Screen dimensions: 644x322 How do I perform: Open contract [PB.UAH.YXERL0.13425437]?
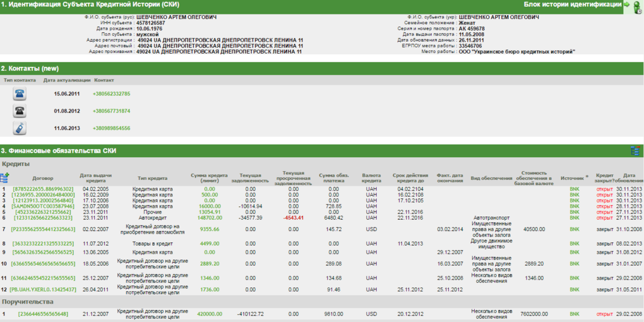click(43, 289)
